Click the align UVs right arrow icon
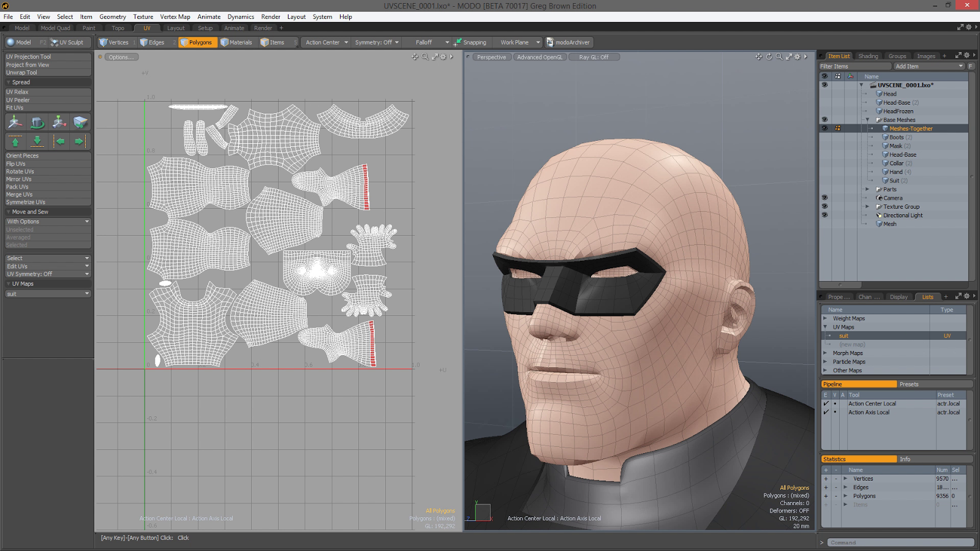The image size is (980, 551). 79,141
